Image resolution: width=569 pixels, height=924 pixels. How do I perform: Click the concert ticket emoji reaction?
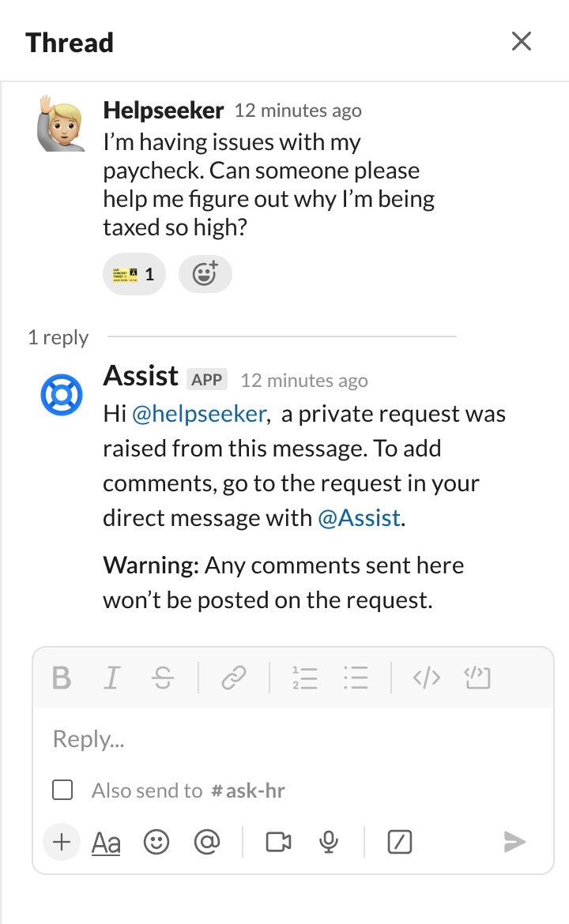(134, 273)
